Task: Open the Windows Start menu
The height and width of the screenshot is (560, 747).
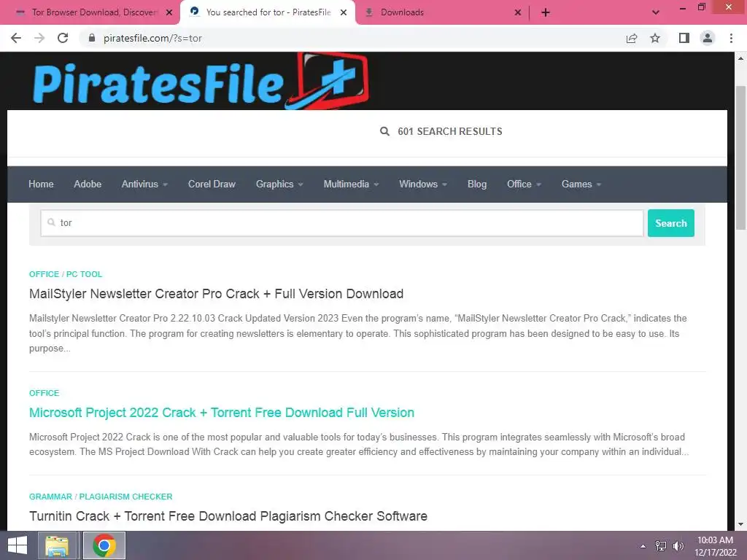Action: [x=18, y=545]
